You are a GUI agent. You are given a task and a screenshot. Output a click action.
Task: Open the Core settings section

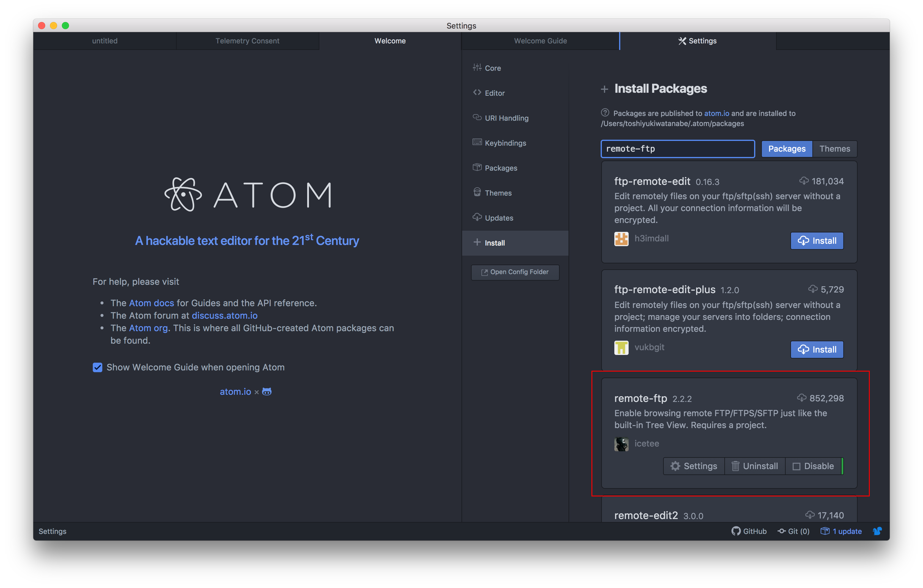click(492, 68)
